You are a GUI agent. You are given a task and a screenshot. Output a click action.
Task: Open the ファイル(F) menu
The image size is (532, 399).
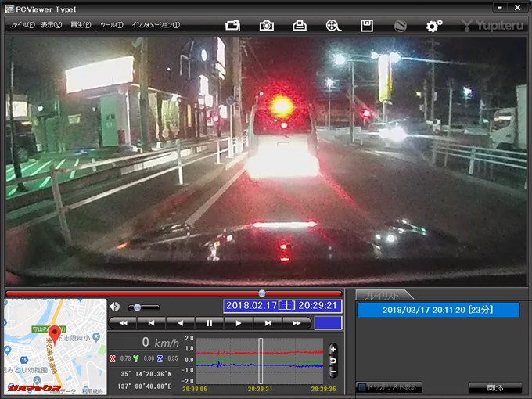pos(21,25)
